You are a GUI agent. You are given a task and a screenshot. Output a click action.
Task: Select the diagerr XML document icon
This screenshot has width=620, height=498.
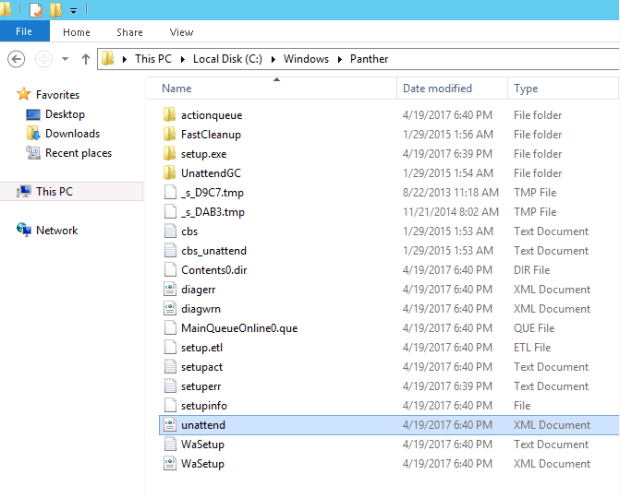[169, 289]
